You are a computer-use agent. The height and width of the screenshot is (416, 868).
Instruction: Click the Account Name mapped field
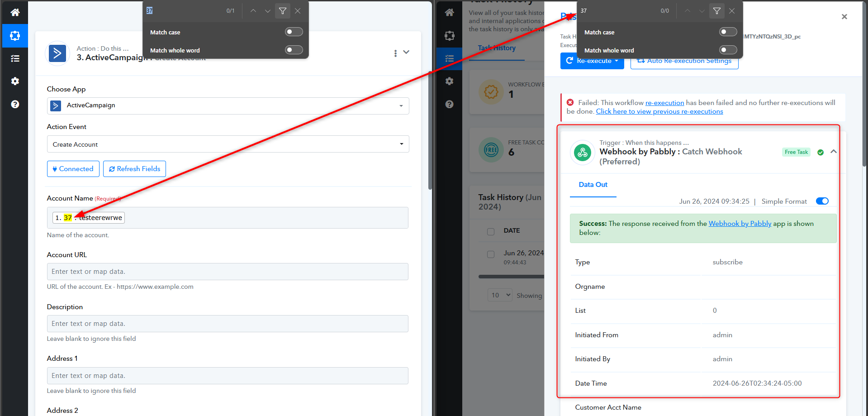pos(228,218)
